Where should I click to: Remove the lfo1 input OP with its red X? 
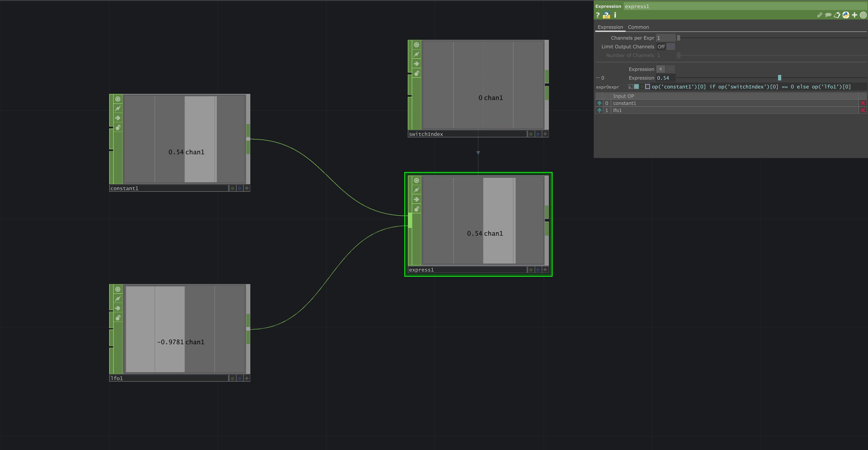[863, 110]
